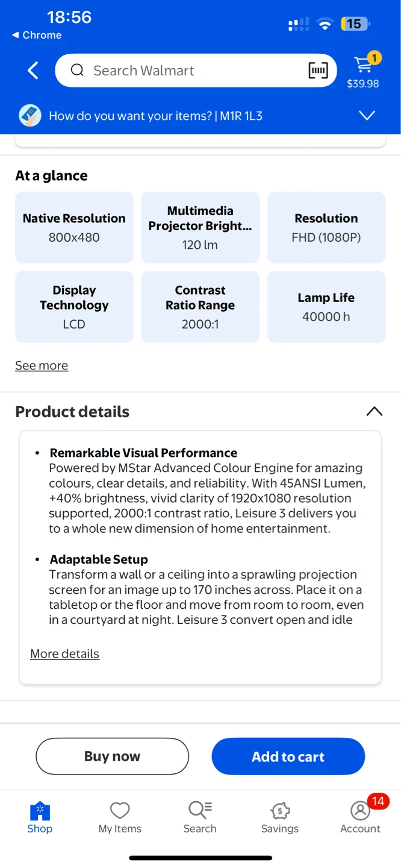Switch to the Savings tab
This screenshot has width=401, height=868.
280,817
